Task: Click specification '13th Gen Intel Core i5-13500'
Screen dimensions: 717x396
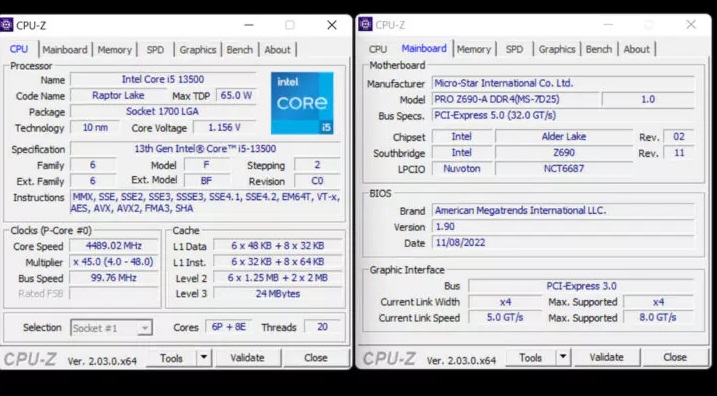Action: click(x=205, y=149)
